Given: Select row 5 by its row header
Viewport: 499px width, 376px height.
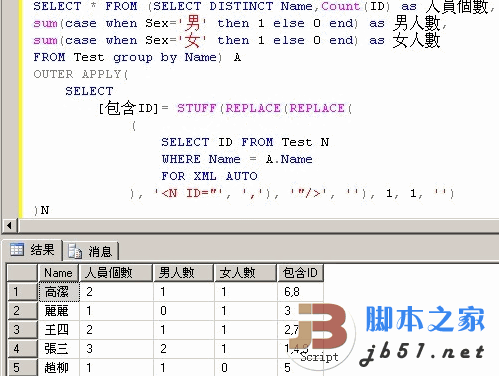Looking at the screenshot, I should (22, 368).
